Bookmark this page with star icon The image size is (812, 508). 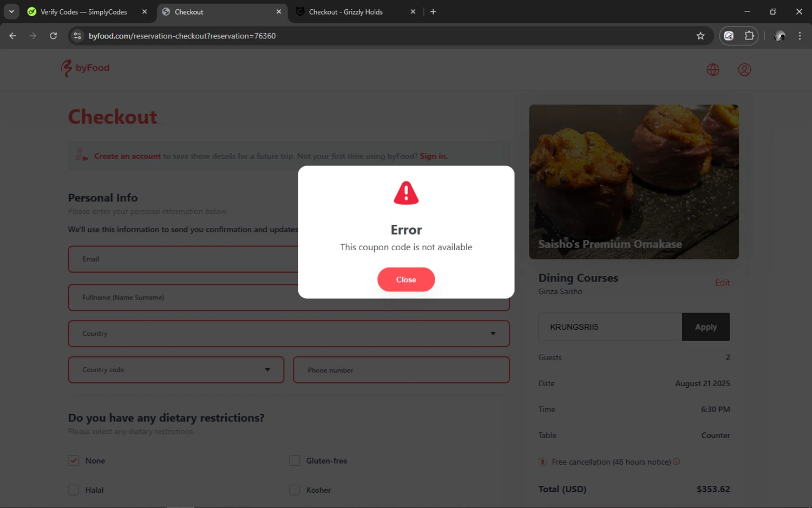coord(700,36)
